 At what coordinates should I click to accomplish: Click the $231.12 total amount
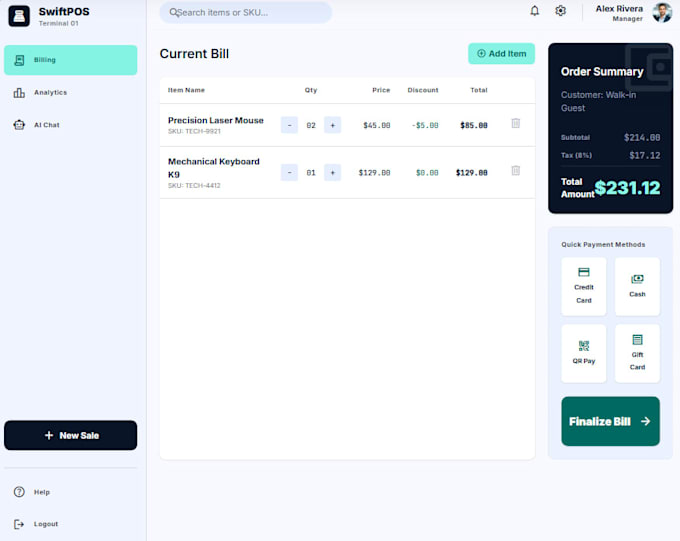[x=627, y=188]
